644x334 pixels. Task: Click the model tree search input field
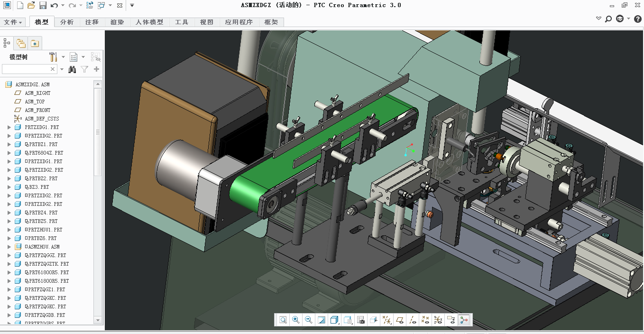[26, 69]
